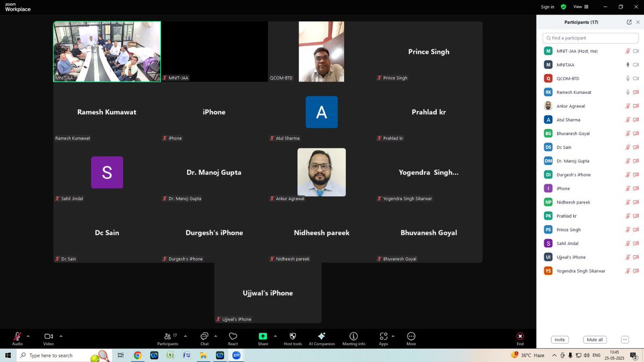Expand video options arrow beside Video
Image resolution: width=644 pixels, height=362 pixels.
(61, 336)
